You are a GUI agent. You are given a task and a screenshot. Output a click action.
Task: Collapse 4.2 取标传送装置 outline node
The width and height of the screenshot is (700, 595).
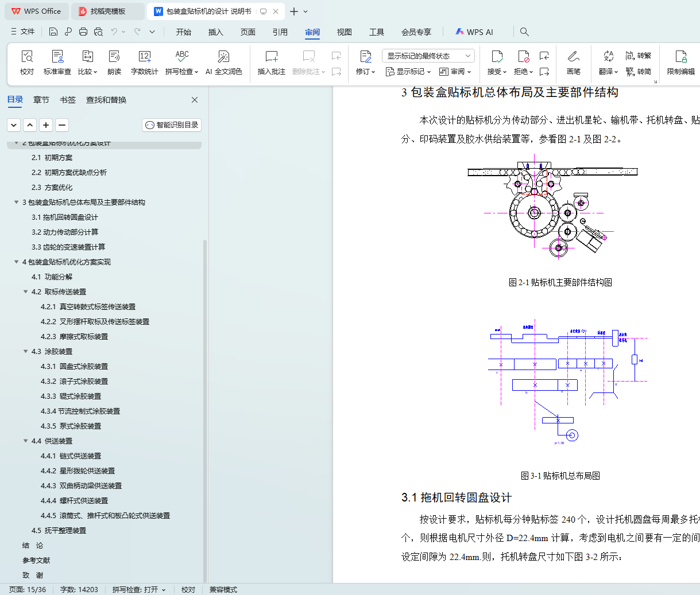click(x=26, y=291)
